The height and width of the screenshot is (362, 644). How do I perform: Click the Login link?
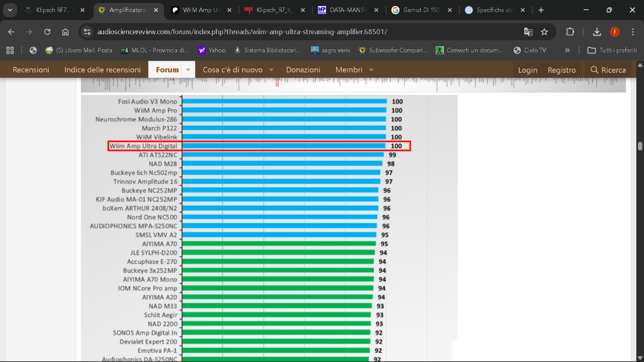[x=527, y=70]
